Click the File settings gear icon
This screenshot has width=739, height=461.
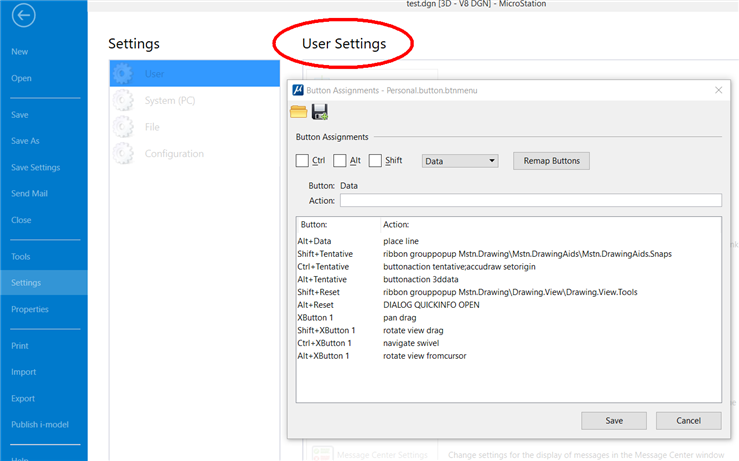point(123,127)
